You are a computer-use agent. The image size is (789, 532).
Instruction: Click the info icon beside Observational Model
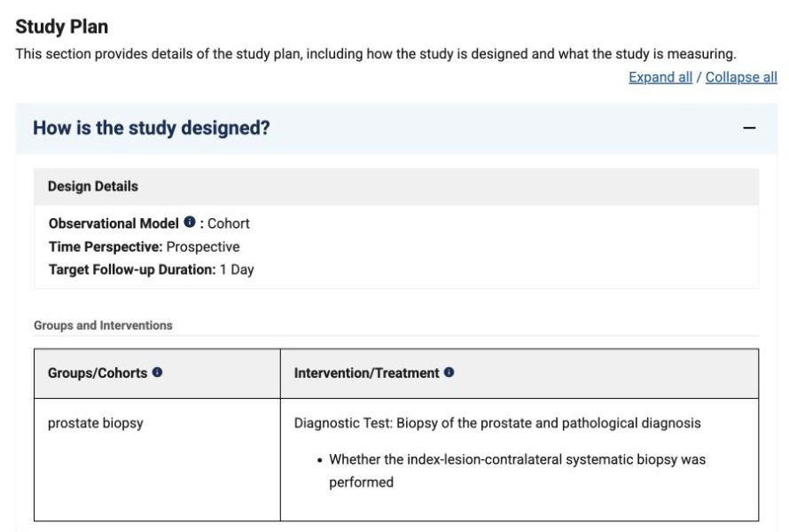coord(189,222)
